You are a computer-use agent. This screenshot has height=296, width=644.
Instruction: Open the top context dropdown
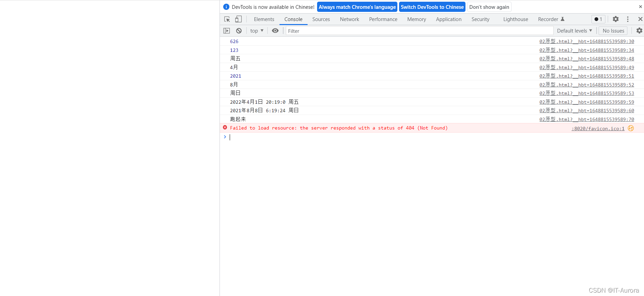[257, 31]
